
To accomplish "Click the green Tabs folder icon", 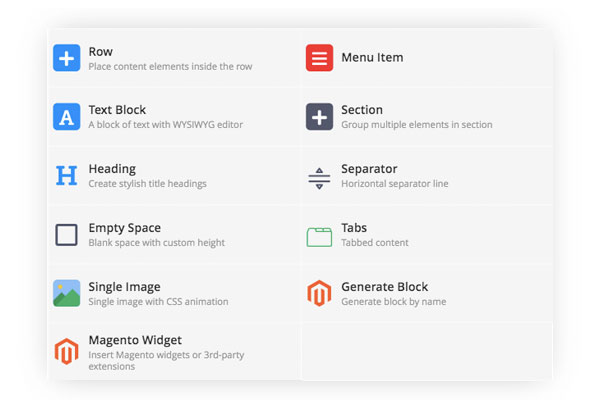I will [319, 236].
